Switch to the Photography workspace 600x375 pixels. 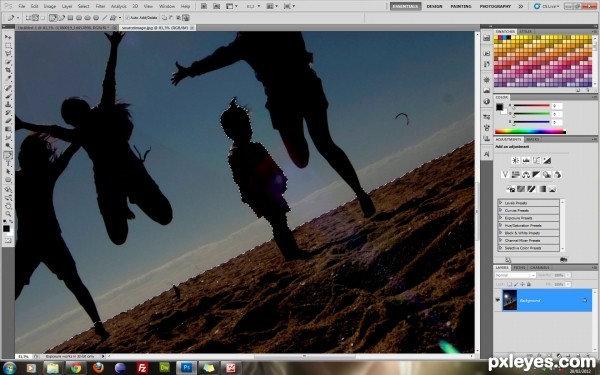point(495,6)
